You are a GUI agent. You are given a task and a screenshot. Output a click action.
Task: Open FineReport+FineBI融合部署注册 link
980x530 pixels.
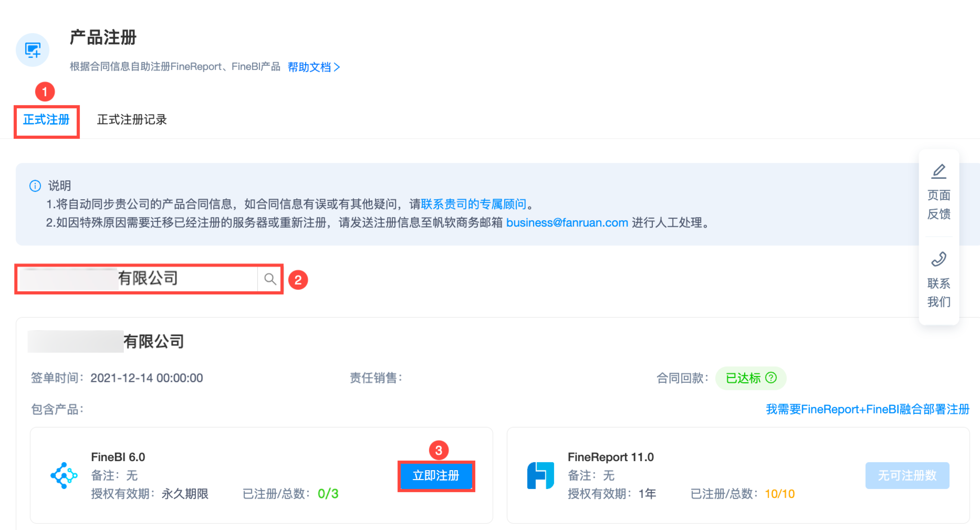click(867, 409)
